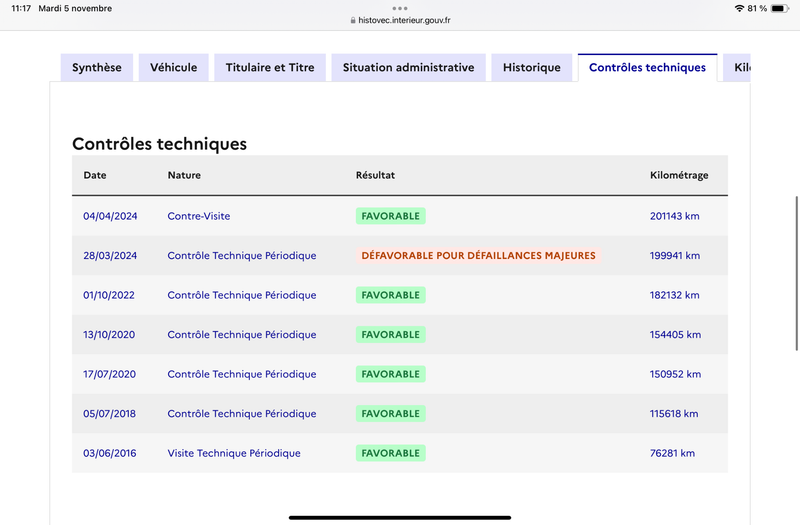
Task: Tap the Wi-Fi status icon
Action: (739, 8)
